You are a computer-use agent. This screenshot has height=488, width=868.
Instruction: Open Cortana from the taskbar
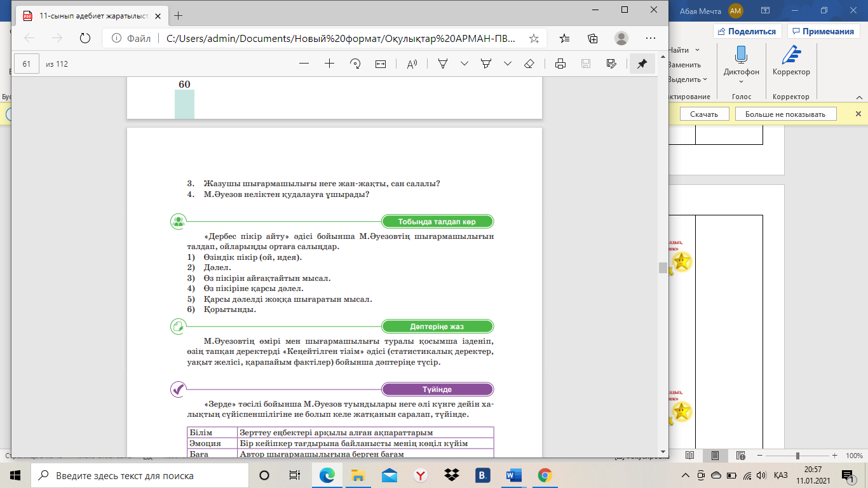[264, 475]
